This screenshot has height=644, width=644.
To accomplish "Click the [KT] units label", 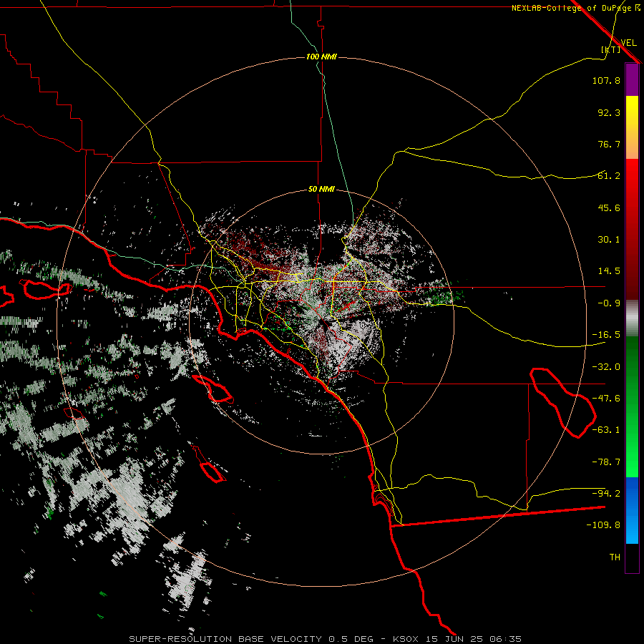I will point(611,49).
